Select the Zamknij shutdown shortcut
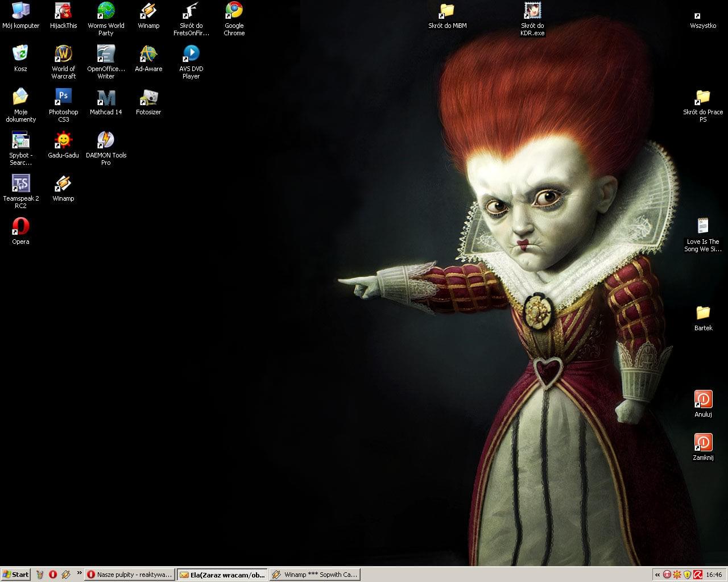 point(703,448)
